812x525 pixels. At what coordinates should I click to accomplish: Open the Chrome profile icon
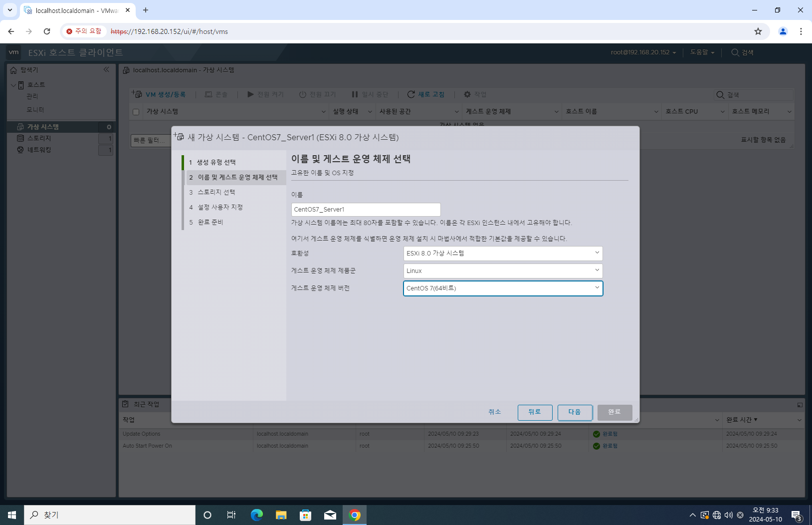(783, 31)
